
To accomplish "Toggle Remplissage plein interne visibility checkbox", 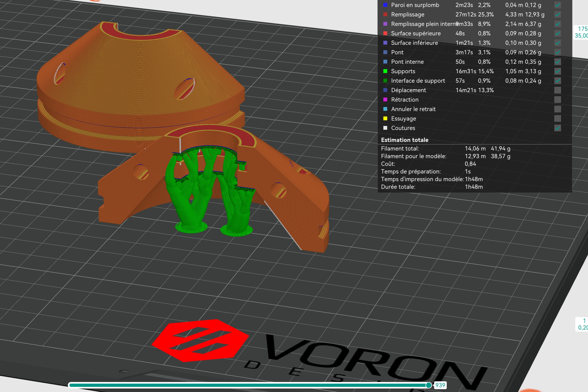I will coord(558,24).
